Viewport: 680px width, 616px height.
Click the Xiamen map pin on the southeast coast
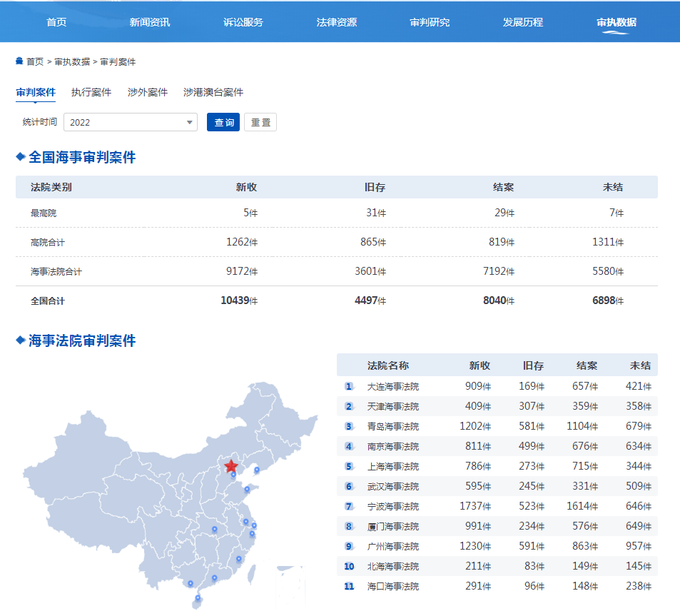pyautogui.click(x=239, y=559)
